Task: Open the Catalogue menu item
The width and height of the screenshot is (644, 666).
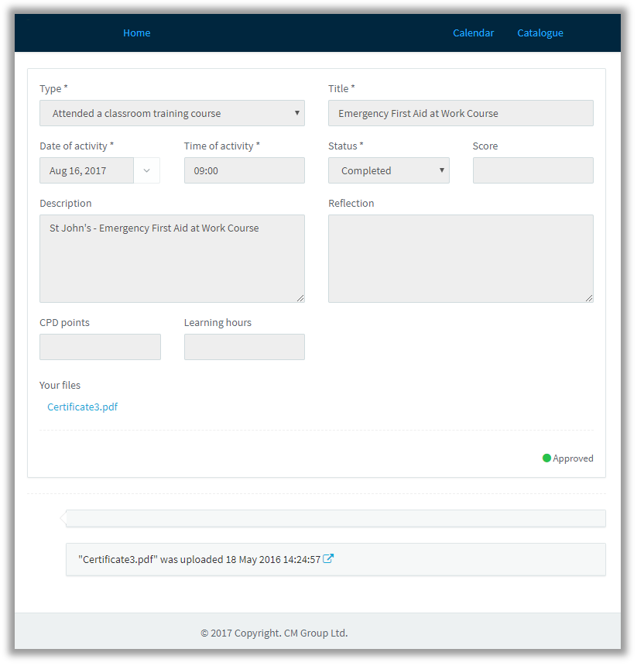Action: (540, 33)
